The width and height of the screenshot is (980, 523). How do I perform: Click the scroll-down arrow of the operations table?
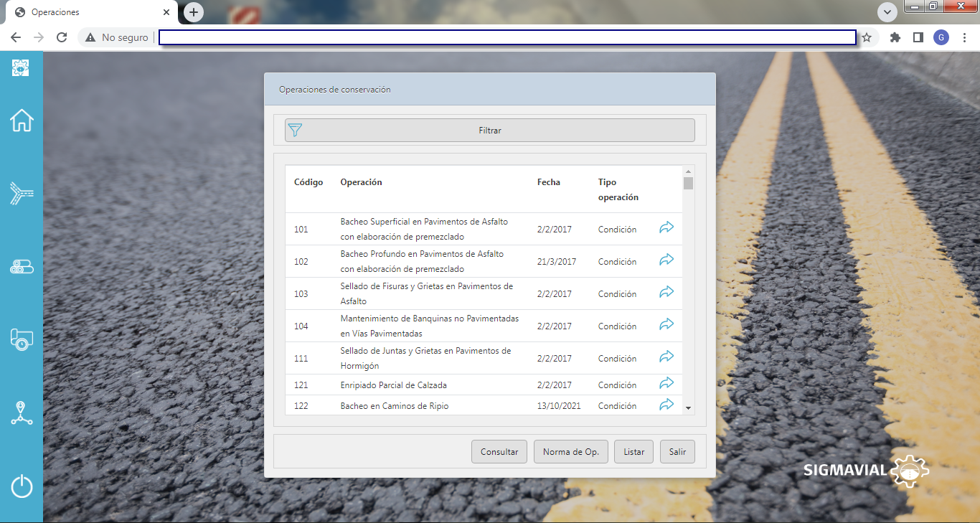click(x=689, y=407)
